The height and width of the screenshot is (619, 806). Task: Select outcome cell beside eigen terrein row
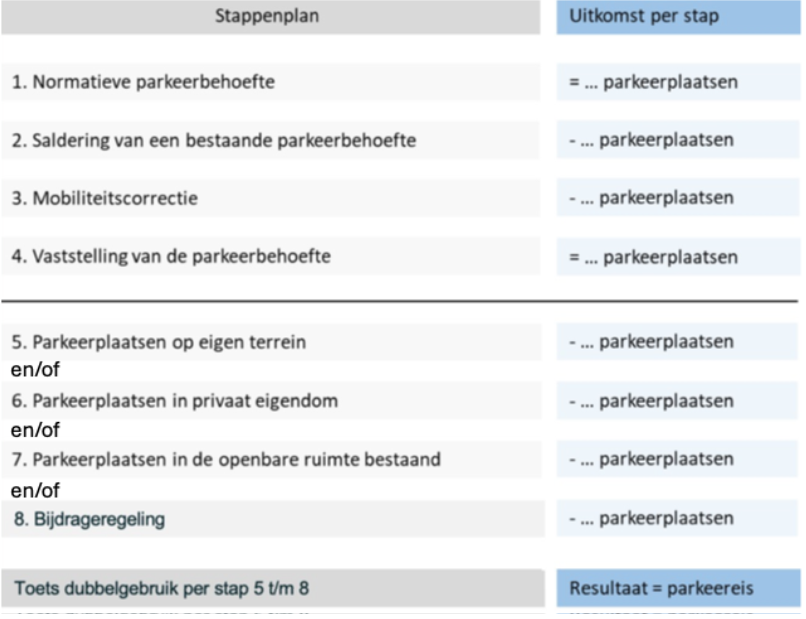click(x=679, y=342)
